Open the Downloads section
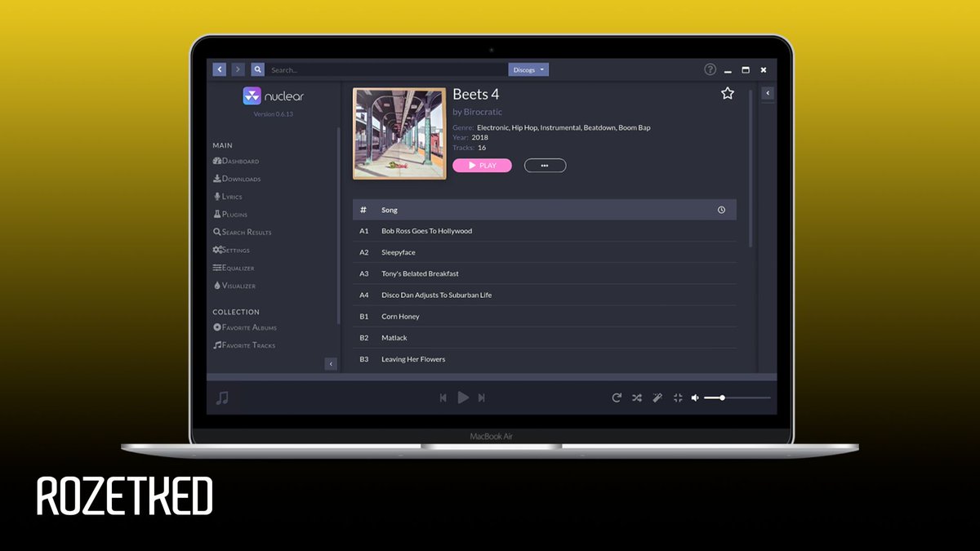Viewport: 980px width, 551px height. tap(239, 178)
